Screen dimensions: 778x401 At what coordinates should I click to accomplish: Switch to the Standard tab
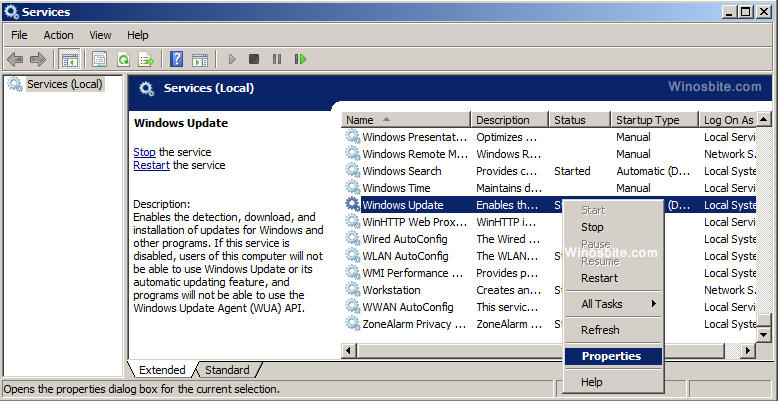coord(227,370)
